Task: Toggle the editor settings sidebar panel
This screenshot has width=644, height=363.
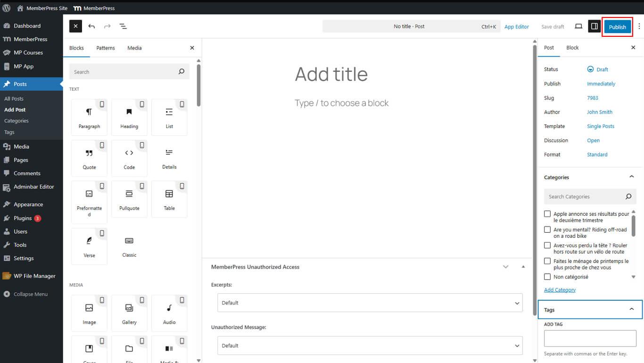Action: point(594,26)
